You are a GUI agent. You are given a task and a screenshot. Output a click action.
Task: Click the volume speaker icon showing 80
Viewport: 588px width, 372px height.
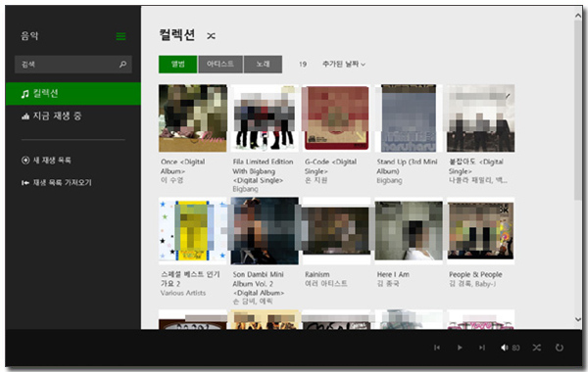click(x=505, y=348)
